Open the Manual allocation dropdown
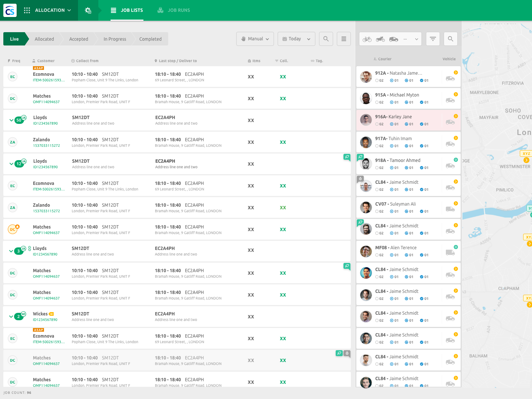This screenshot has height=399, width=532. tap(255, 38)
